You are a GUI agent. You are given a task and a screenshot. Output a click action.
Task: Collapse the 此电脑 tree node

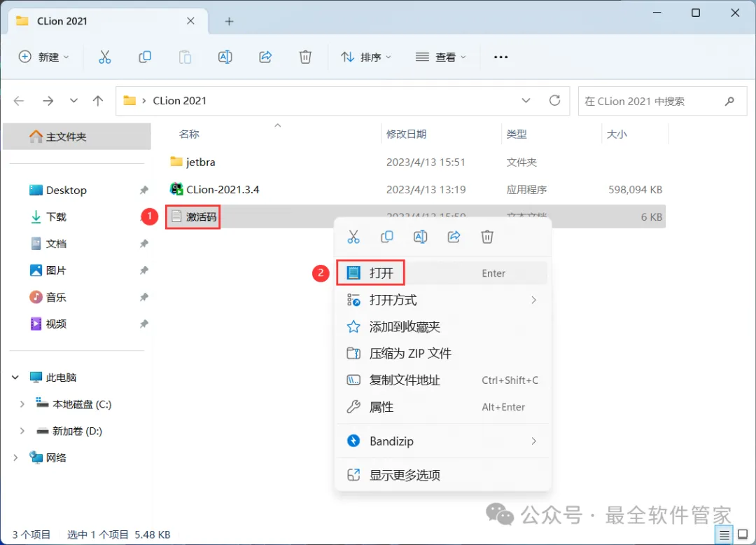tap(15, 377)
